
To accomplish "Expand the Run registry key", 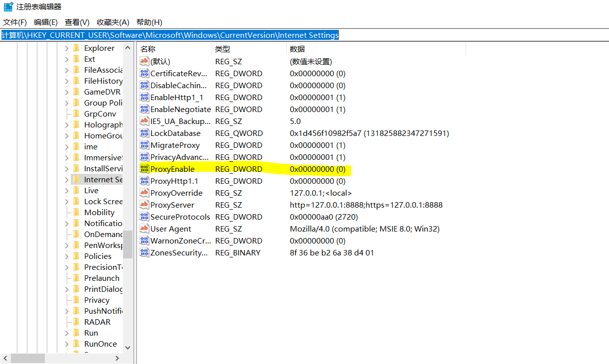I will coord(67,332).
